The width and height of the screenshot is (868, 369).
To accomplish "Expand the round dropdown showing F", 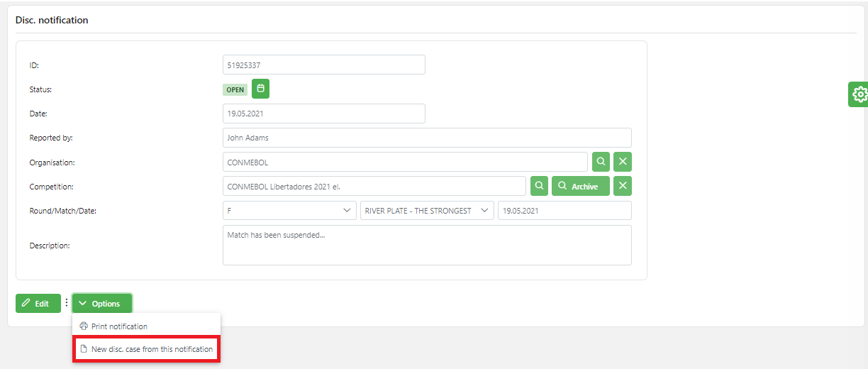I will 289,211.
